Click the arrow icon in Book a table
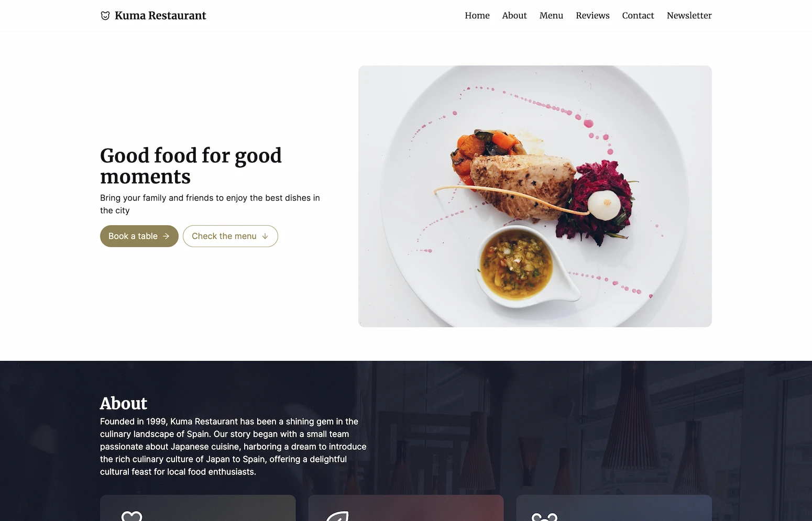The width and height of the screenshot is (812, 521). (166, 236)
